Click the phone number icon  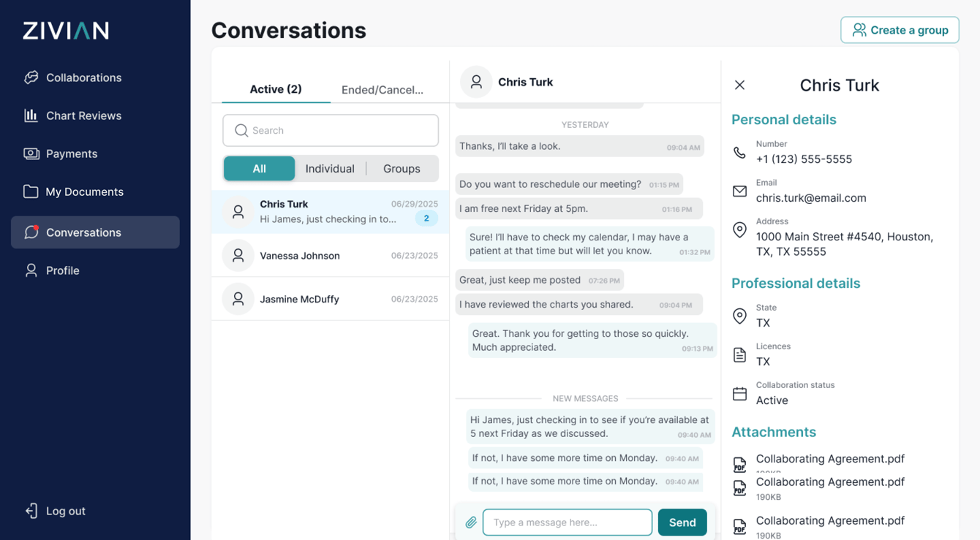point(739,153)
